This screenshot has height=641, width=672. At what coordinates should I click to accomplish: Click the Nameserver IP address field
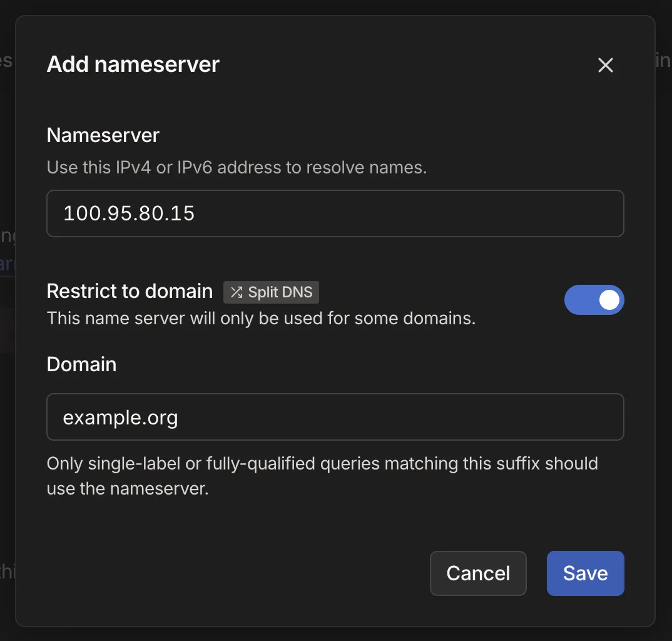pyautogui.click(x=335, y=213)
